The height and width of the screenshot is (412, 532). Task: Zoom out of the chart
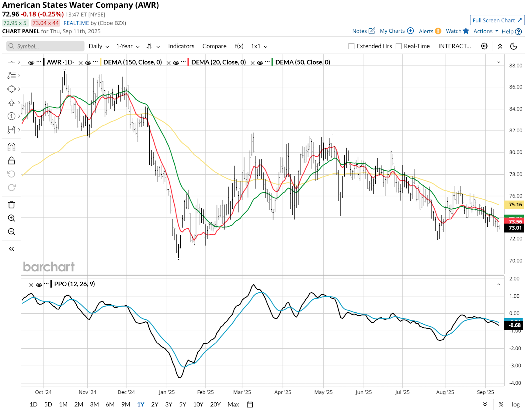(11, 232)
